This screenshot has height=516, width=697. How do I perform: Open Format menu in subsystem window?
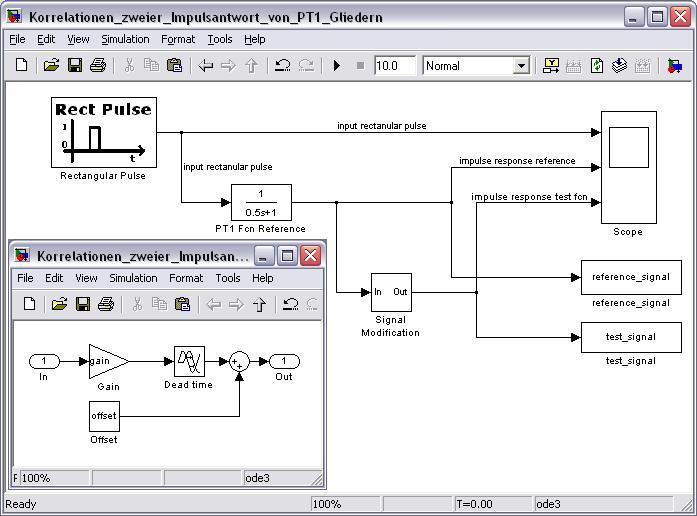click(x=186, y=278)
